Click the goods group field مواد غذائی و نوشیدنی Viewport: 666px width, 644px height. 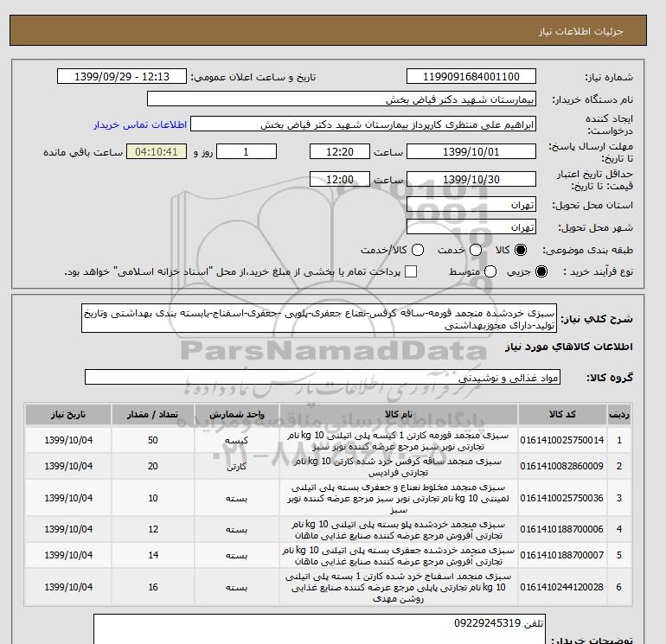(x=323, y=377)
